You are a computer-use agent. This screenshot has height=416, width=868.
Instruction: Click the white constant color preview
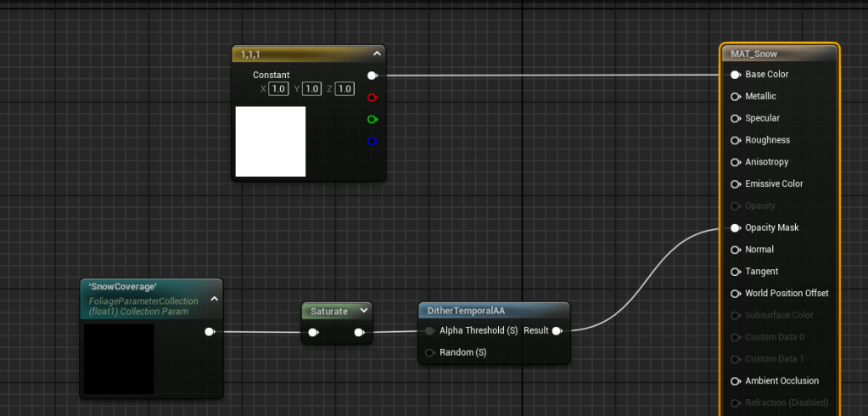click(x=270, y=141)
